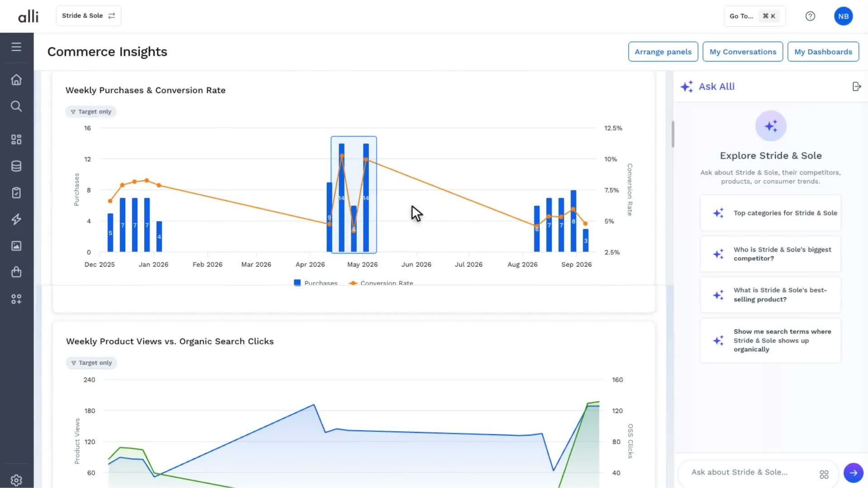This screenshot has width=868, height=488.
Task: Click Target only filter on Product Views chart
Action: (91, 363)
